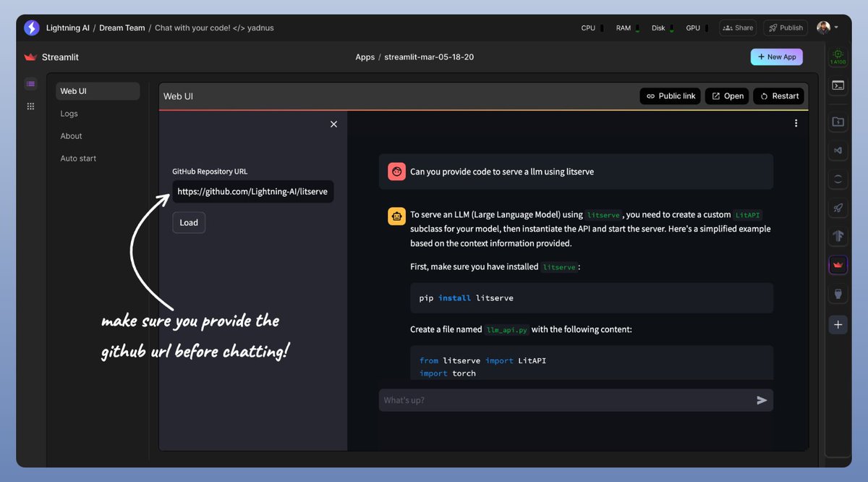Click the plugin icon below the Streamlit crown
The image size is (868, 482).
pos(838,294)
